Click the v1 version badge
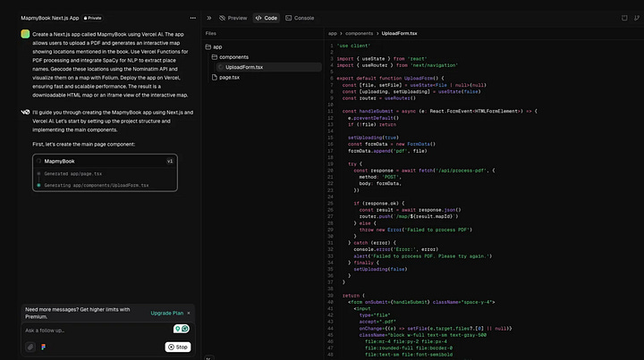Screen dimensions: 644x360 tap(170, 161)
